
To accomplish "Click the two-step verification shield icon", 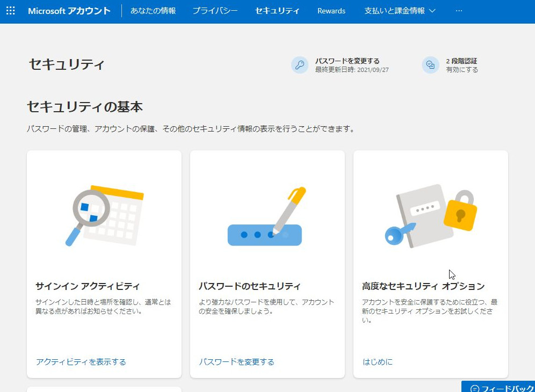I will click(430, 65).
